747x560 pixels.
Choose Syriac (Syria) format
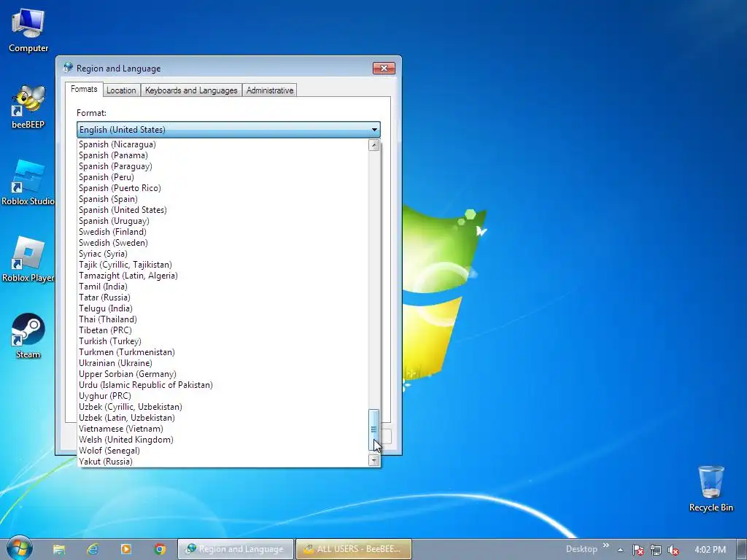tap(223, 254)
